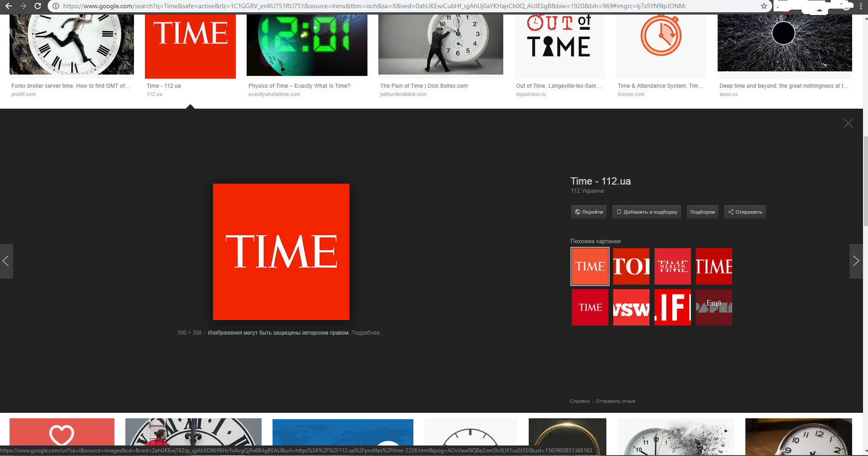Open the Подборки button
Image resolution: width=868 pixels, height=456 pixels.
coord(702,212)
